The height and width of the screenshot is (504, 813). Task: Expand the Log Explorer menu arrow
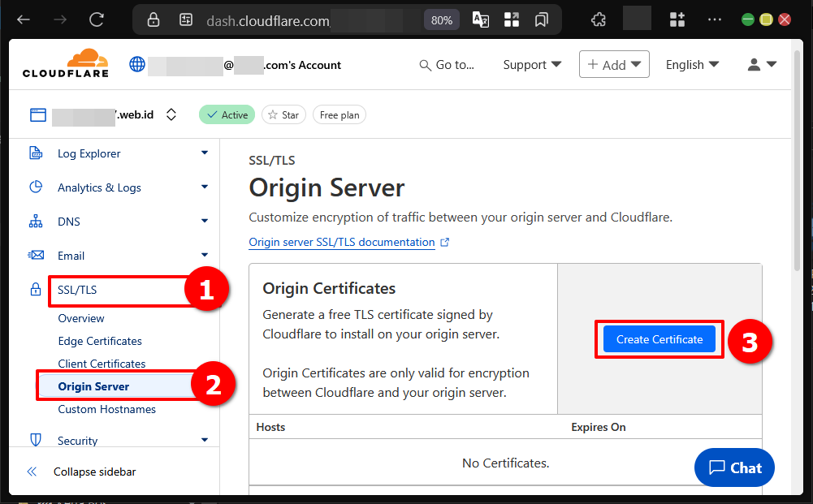point(205,153)
